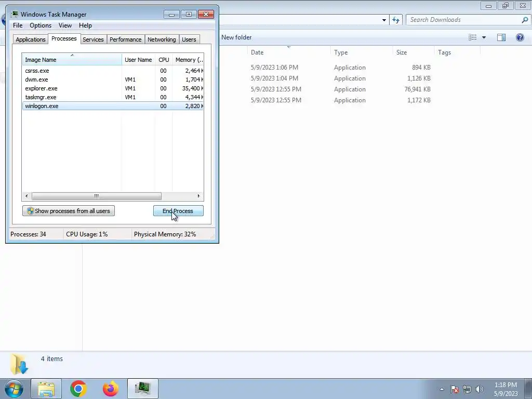The image size is (532, 399).
Task: Refresh the Downloads folder address bar
Action: (395, 20)
